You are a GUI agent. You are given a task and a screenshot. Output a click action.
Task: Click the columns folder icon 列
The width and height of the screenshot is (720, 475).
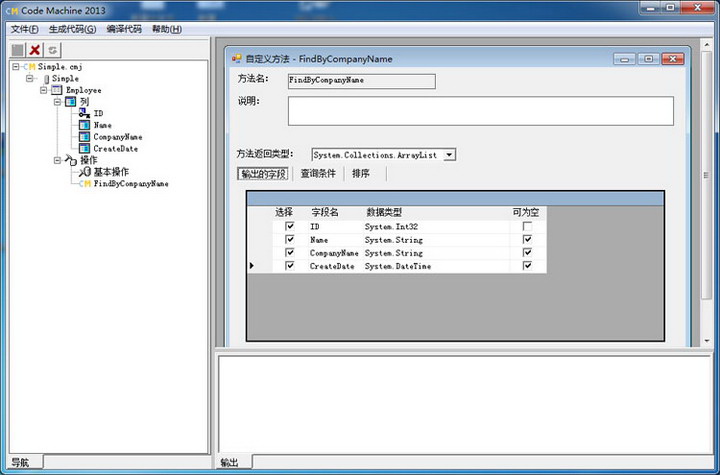tap(70, 102)
